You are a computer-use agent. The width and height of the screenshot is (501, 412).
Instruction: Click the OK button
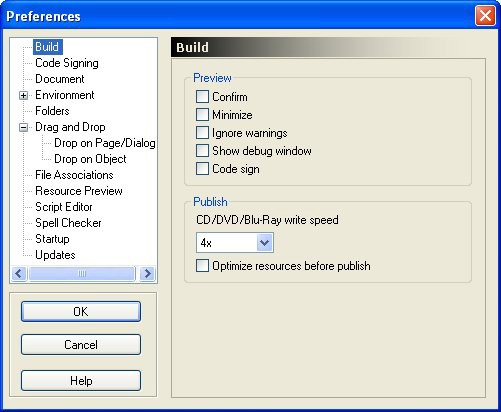tap(81, 312)
